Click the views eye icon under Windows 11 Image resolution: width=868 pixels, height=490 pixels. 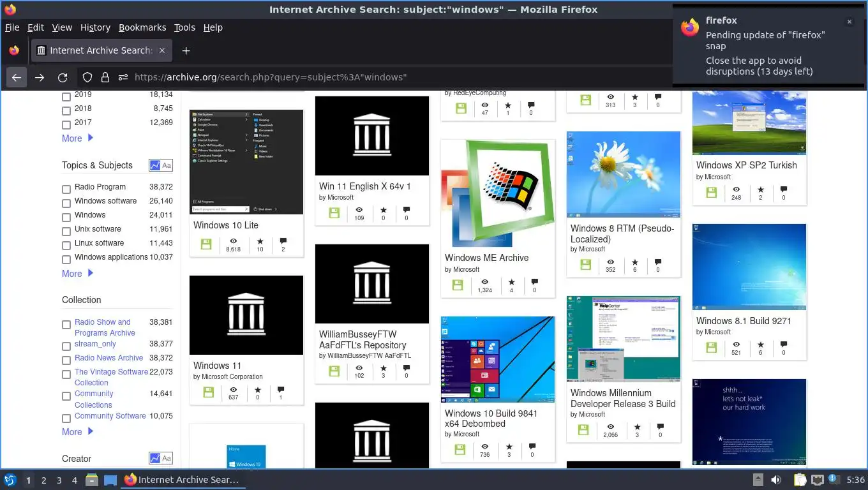(x=234, y=389)
